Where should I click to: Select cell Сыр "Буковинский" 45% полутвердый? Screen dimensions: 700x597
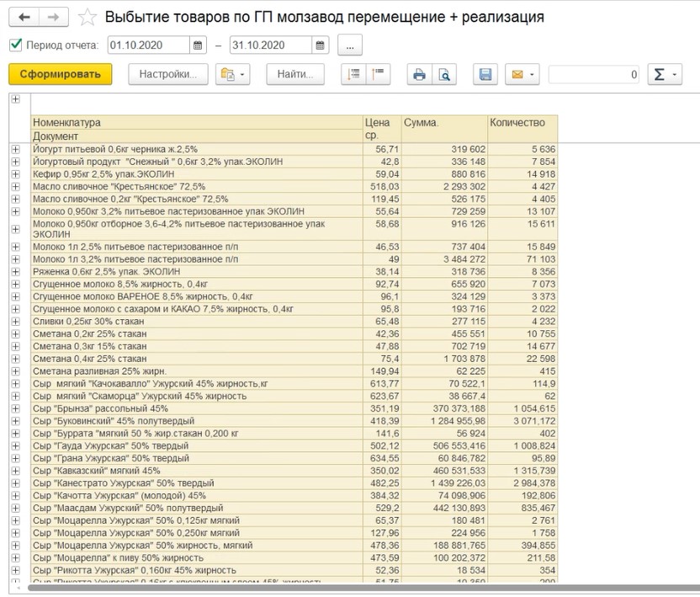tap(197, 421)
